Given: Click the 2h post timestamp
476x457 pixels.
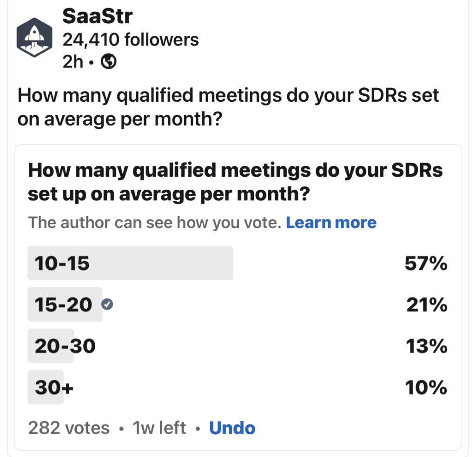Looking at the screenshot, I should (73, 62).
